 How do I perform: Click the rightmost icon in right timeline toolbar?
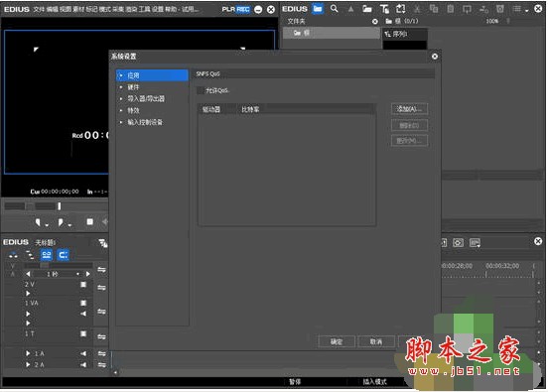tap(475, 242)
